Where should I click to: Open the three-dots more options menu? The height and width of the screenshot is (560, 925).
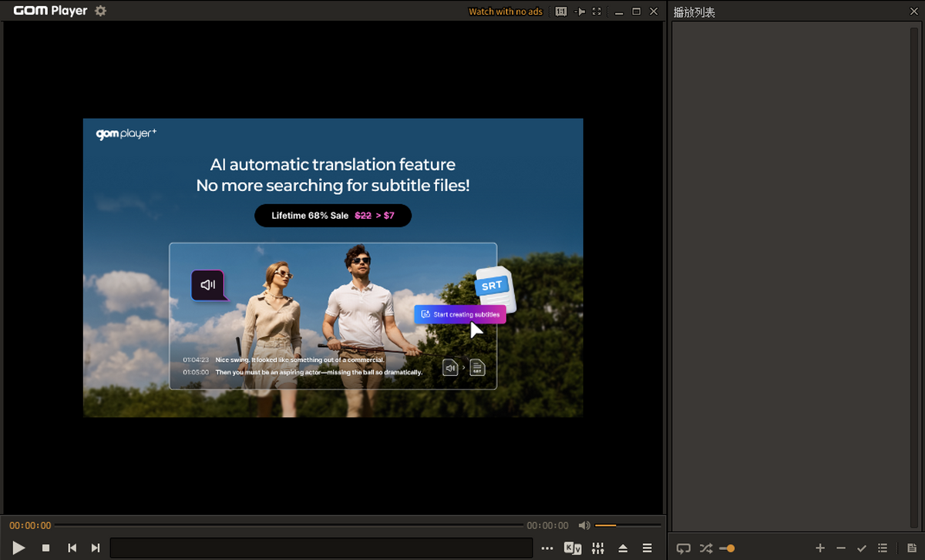(x=547, y=548)
